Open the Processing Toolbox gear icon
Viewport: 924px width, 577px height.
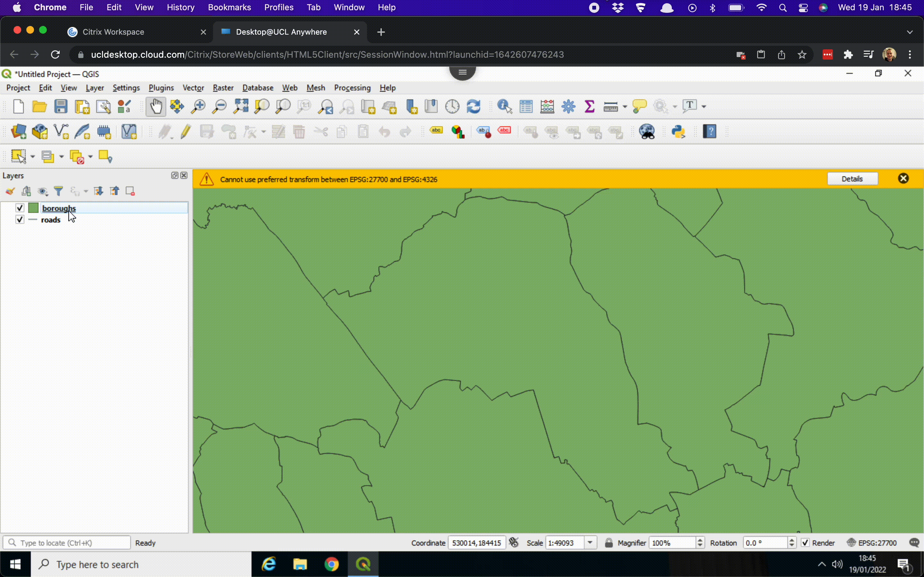pos(568,106)
